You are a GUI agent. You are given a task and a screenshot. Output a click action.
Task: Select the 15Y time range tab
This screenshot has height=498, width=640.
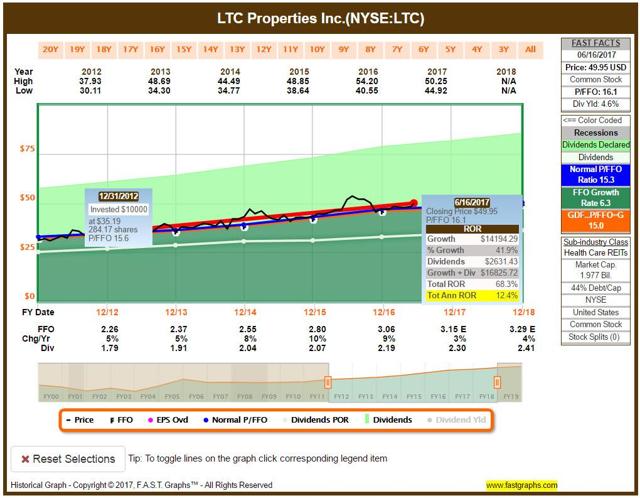pyautogui.click(x=184, y=50)
